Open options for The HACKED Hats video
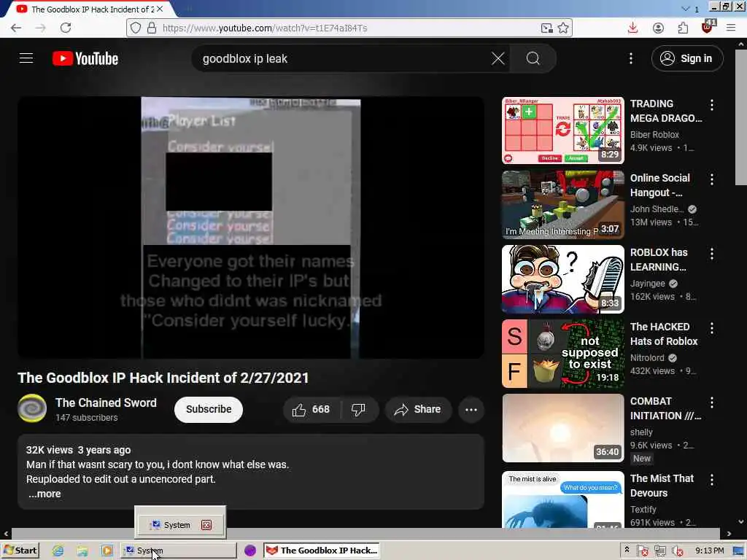Viewport: 747px width, 560px height. (712, 328)
